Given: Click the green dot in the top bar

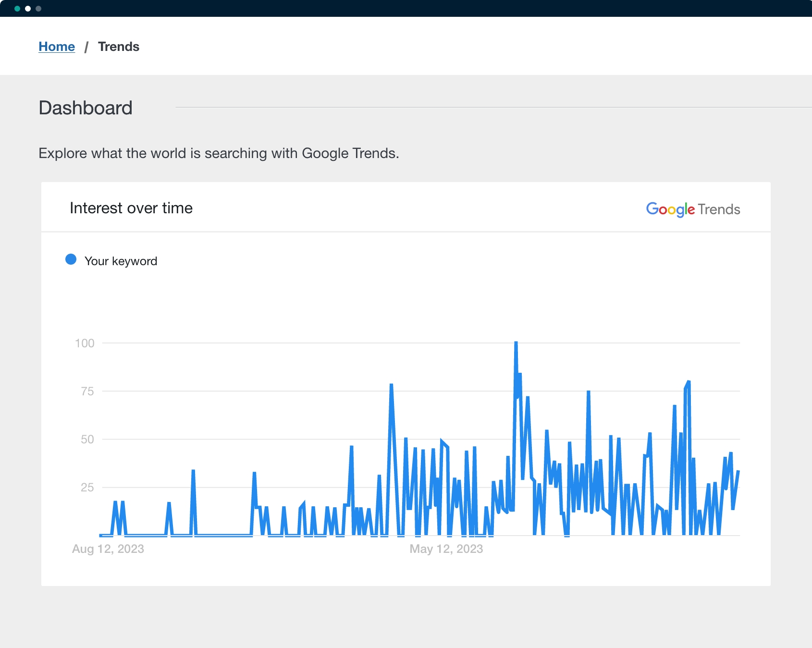Looking at the screenshot, I should pos(17,9).
